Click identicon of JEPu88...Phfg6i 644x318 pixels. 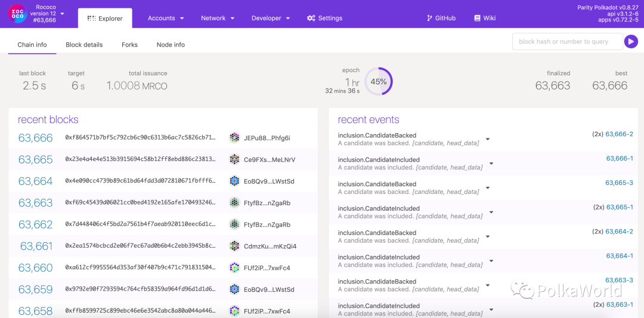pos(234,138)
